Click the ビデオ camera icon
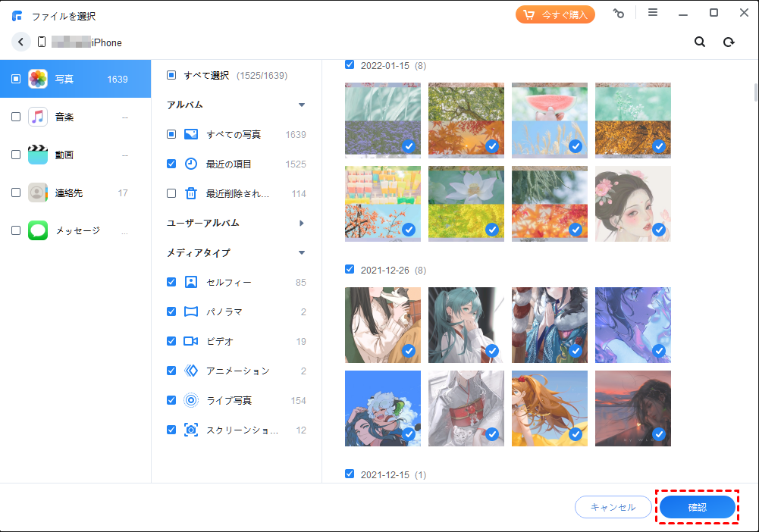 191,341
